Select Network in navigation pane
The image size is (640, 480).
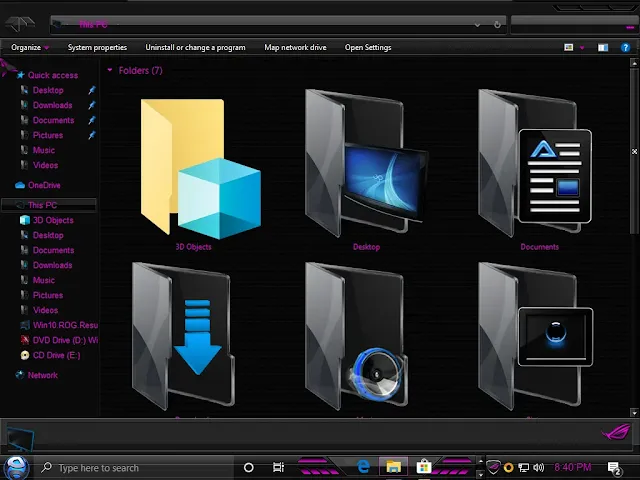pos(42,376)
